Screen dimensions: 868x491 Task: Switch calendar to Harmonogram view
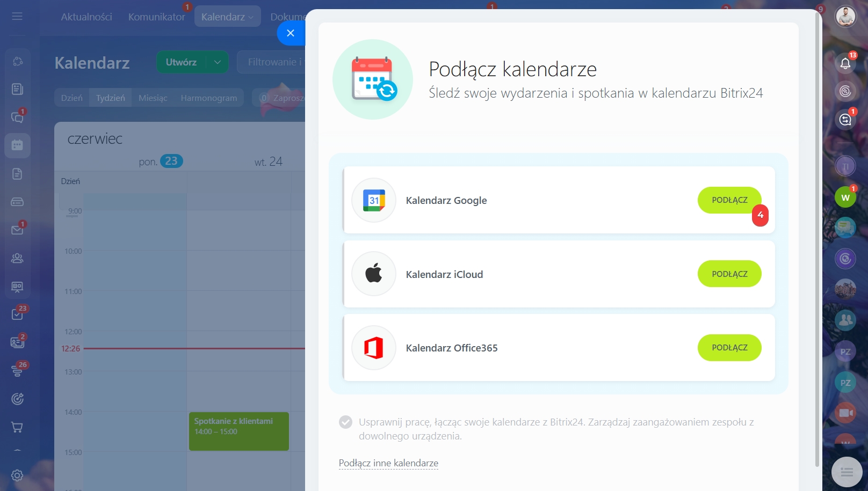pos(209,98)
